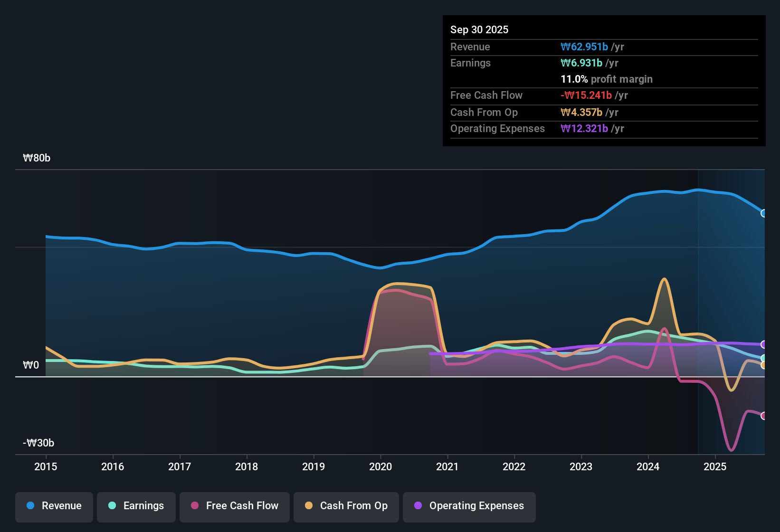This screenshot has height=532, width=780.
Task: Toggle the Revenue legend button
Action: (54, 506)
